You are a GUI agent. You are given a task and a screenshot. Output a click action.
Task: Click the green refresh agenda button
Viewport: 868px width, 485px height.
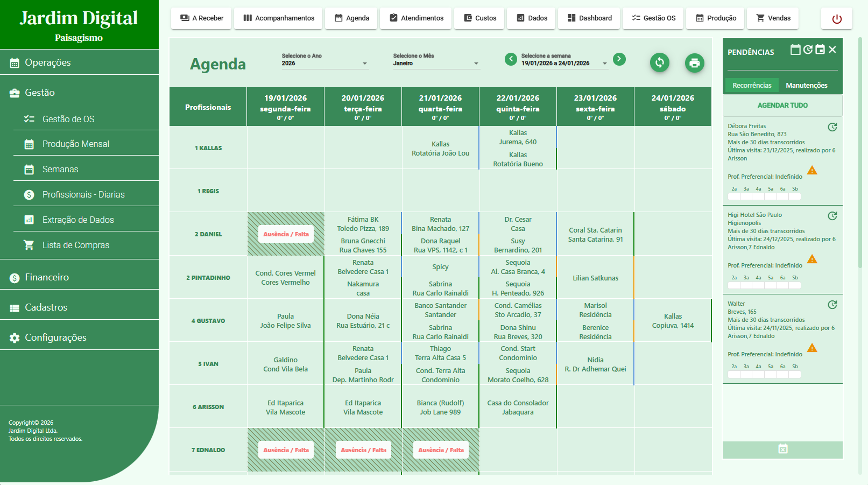(660, 63)
